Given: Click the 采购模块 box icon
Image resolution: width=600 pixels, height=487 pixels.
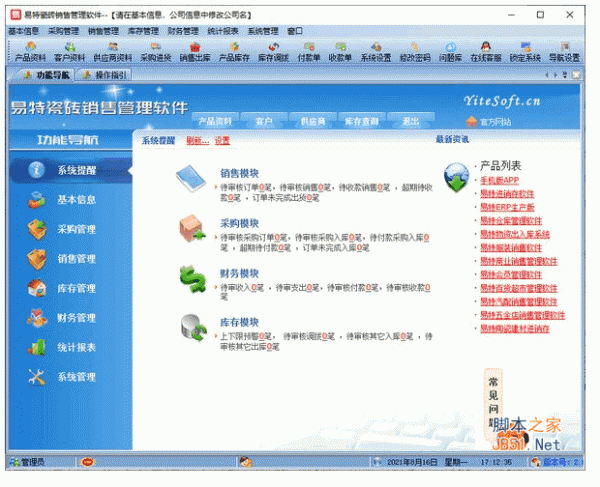Looking at the screenshot, I should 192,228.
